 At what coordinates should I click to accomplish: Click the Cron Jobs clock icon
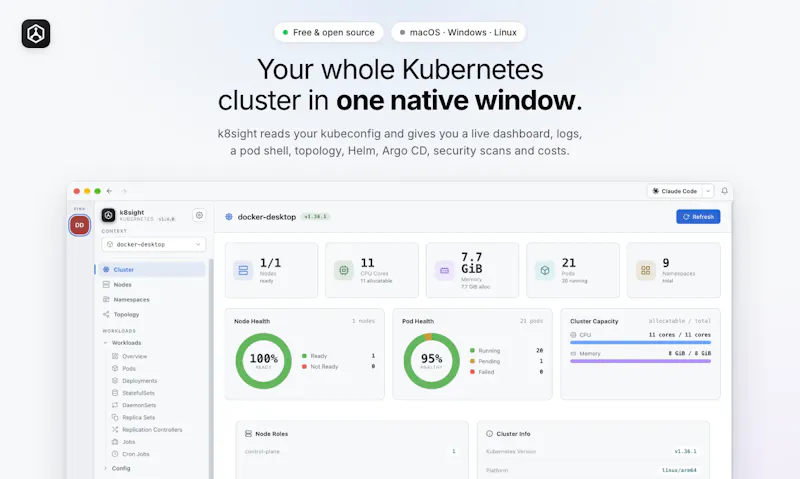point(115,454)
